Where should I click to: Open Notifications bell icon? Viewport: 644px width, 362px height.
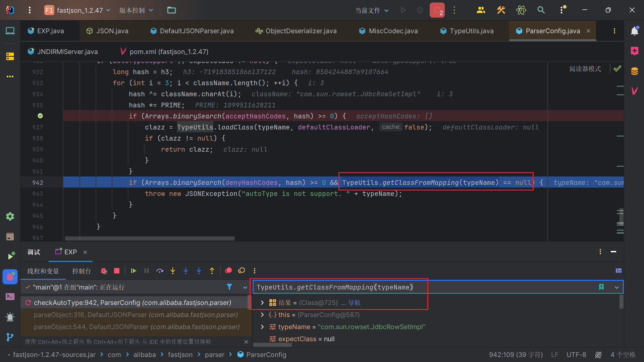(x=634, y=31)
